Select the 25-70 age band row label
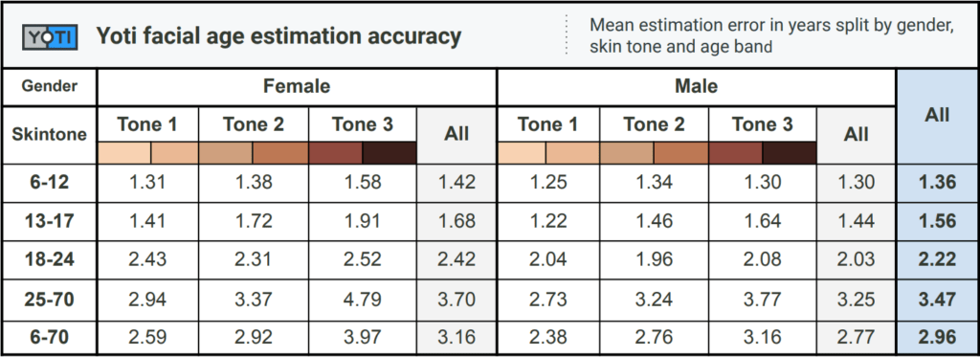This screenshot has height=357, width=980. click(x=50, y=300)
